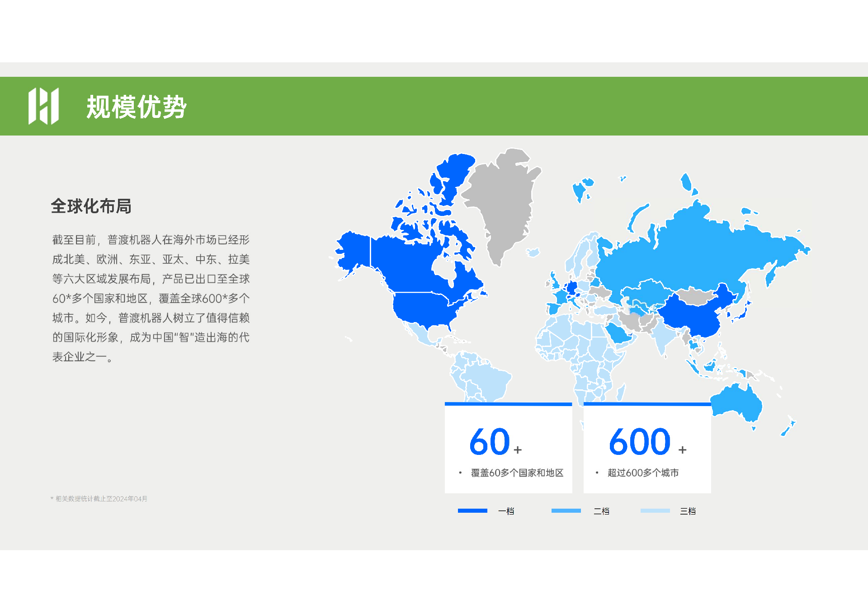
Task: Select the 全球化布局 heading
Action: pos(91,206)
